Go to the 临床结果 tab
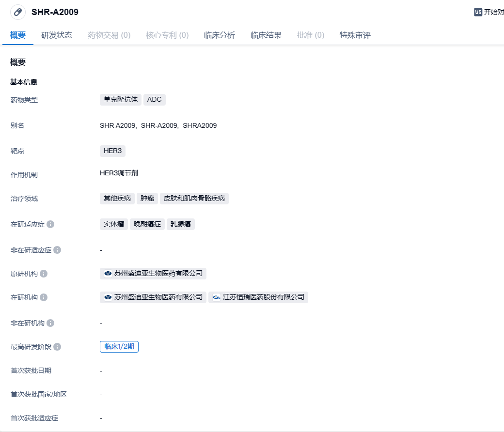504x432 pixels. click(x=266, y=35)
